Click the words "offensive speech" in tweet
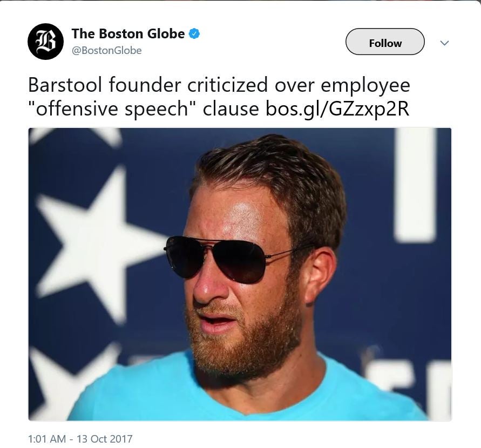 click(x=112, y=109)
